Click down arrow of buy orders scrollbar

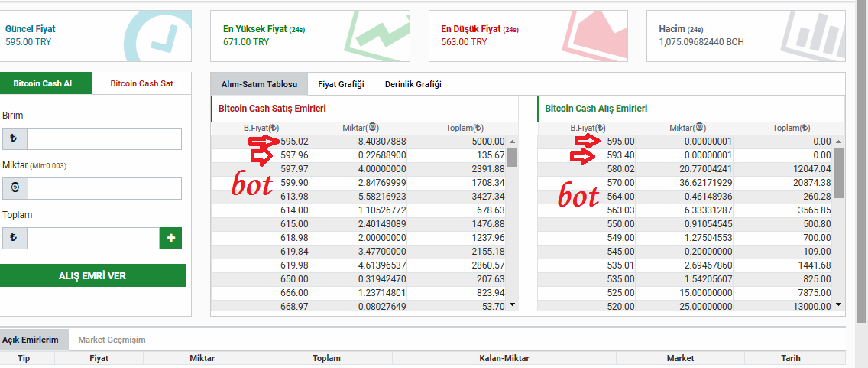click(838, 304)
